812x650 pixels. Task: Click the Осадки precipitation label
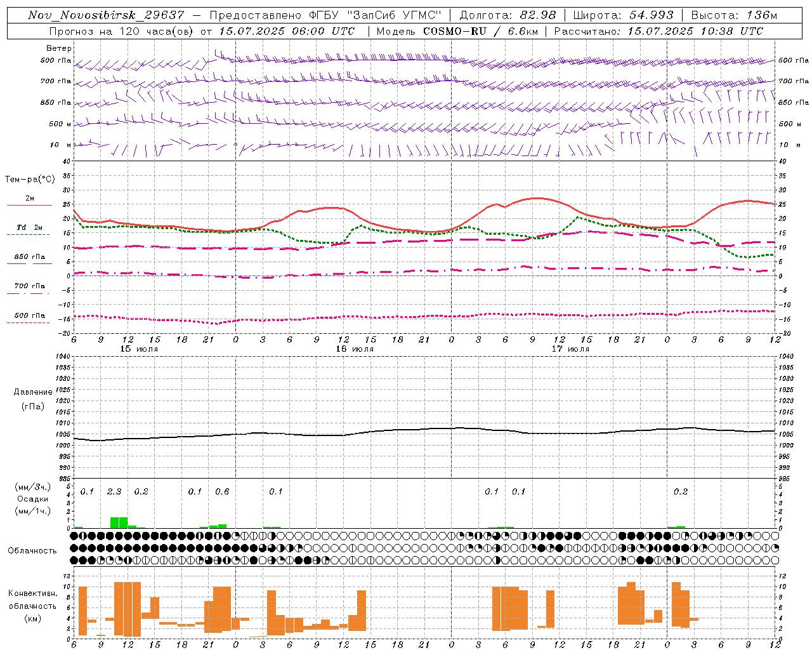pyautogui.click(x=33, y=499)
